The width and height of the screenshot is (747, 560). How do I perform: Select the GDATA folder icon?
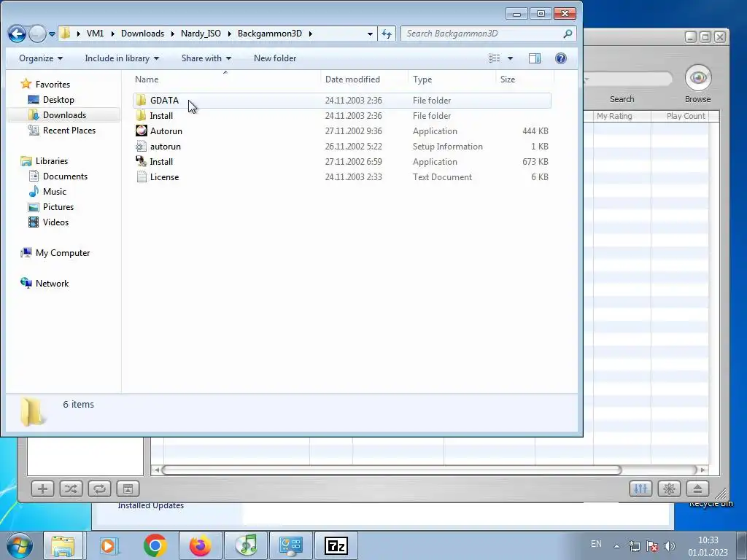(141, 100)
